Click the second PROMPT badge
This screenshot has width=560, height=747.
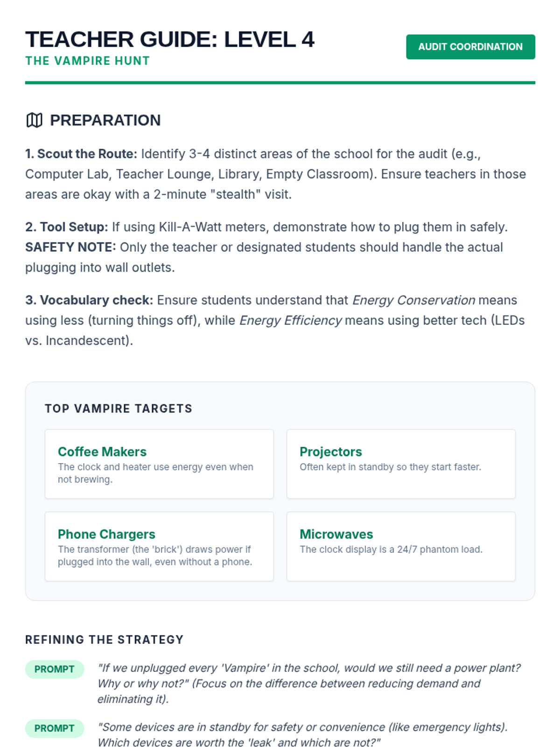[x=55, y=728]
